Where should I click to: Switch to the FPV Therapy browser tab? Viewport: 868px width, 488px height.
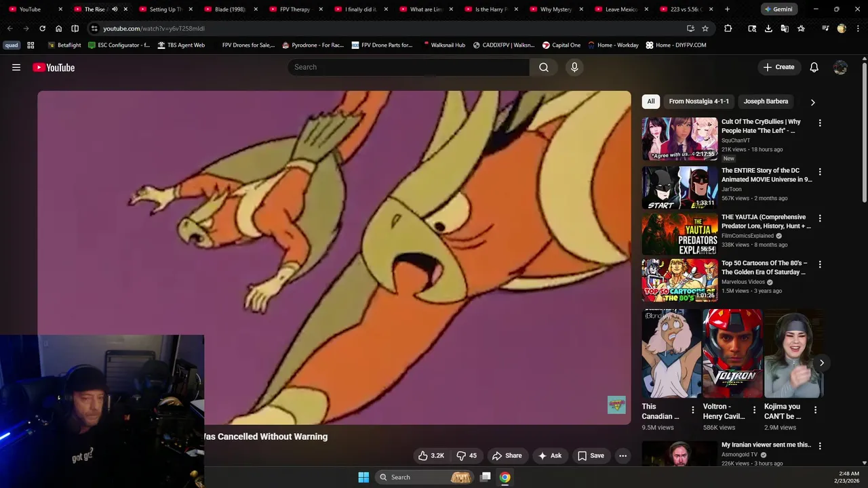(x=296, y=9)
